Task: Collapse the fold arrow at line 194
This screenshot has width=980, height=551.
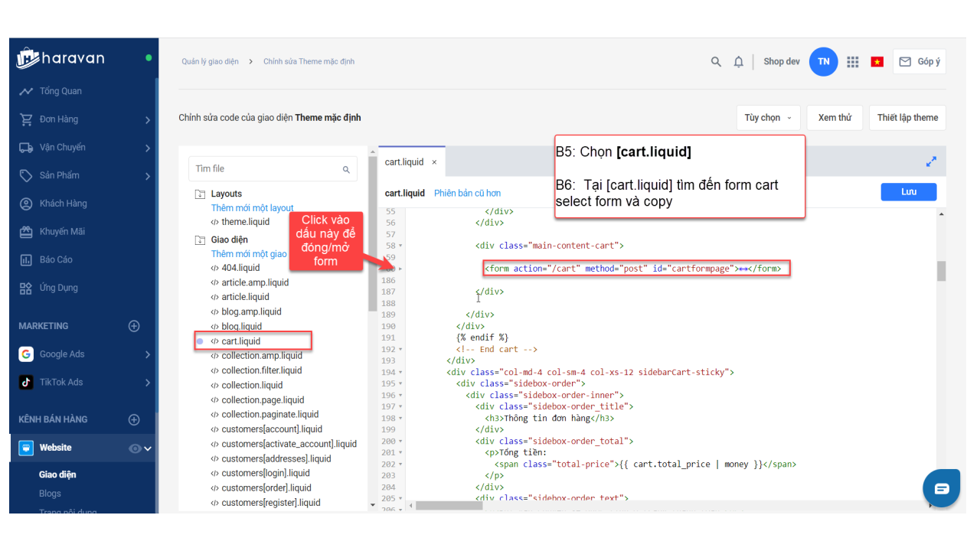Action: (400, 372)
